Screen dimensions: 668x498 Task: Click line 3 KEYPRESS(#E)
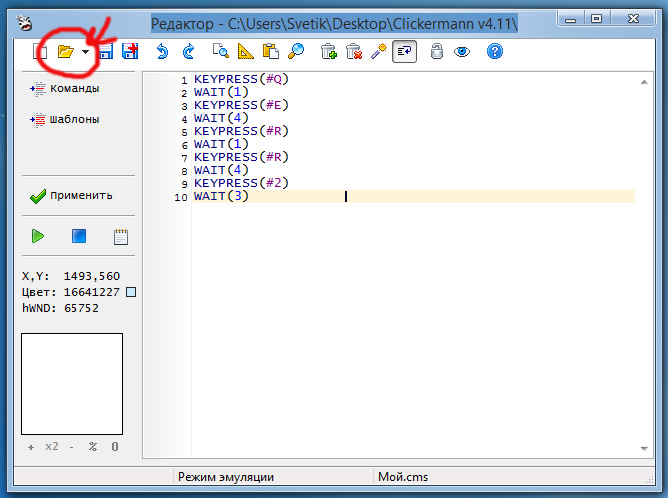pos(241,105)
